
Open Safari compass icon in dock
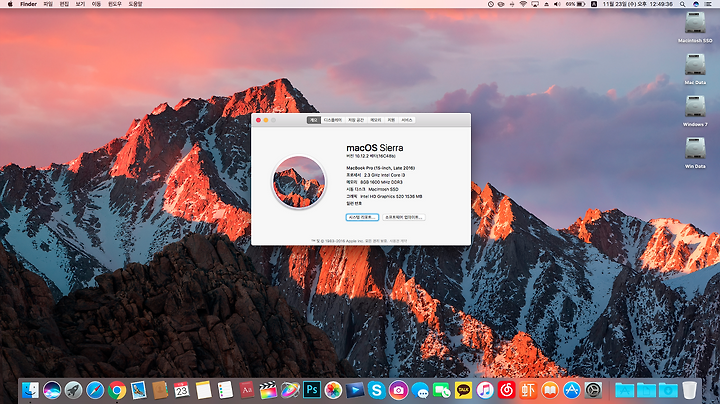pyautogui.click(x=95, y=390)
